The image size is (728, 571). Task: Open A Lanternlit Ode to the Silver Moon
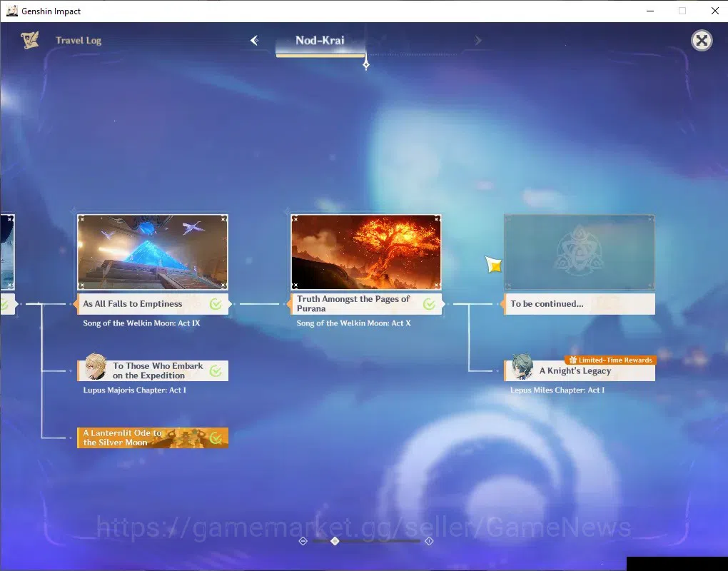(153, 438)
